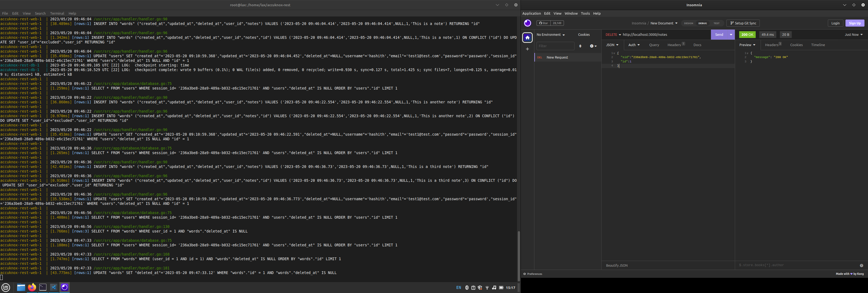The height and width of the screenshot is (293, 868).
Task: Expand the No Environment dropdown
Action: coord(550,34)
